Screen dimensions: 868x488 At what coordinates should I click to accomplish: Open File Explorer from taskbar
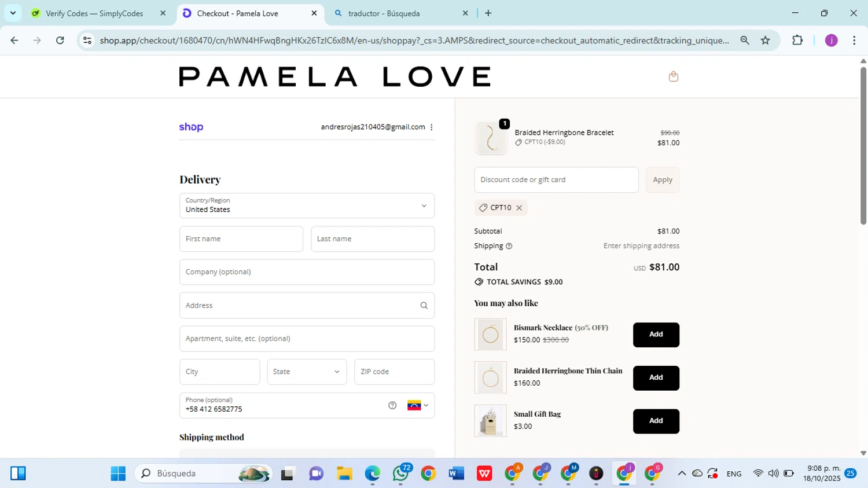coord(344,474)
